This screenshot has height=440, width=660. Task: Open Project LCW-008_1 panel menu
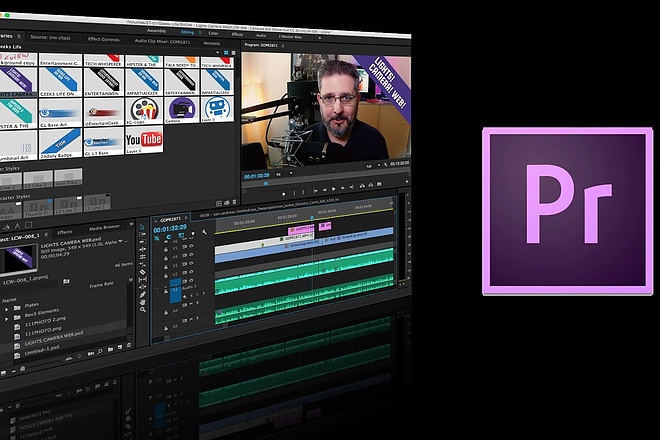pos(46,234)
